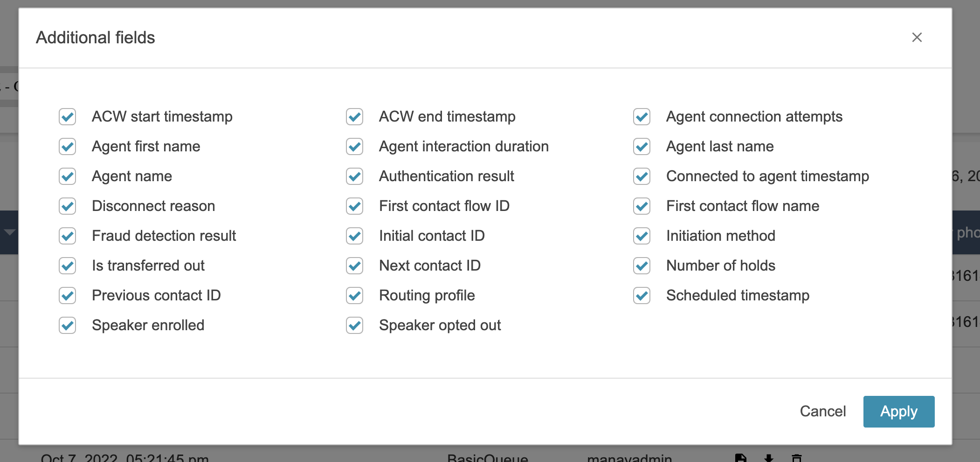Toggle the Initiation method checkbox
Image resolution: width=980 pixels, height=462 pixels.
[x=642, y=236]
